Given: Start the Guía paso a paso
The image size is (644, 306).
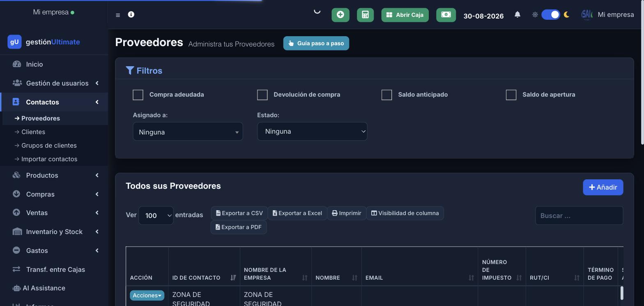Looking at the screenshot, I should pos(316,43).
